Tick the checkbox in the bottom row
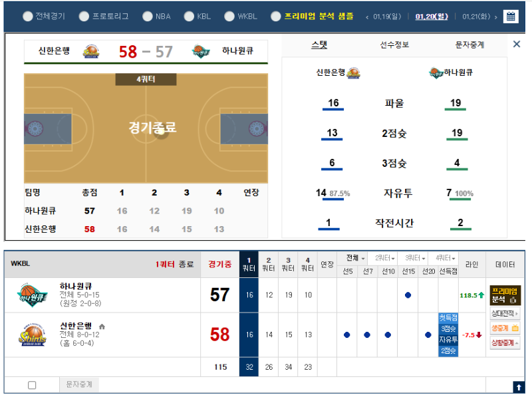 coord(32,385)
